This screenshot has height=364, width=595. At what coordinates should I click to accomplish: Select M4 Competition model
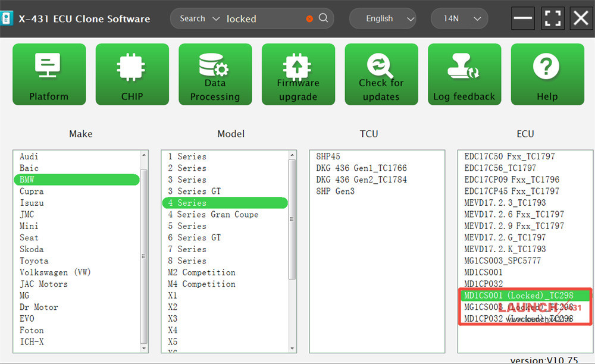(x=202, y=284)
